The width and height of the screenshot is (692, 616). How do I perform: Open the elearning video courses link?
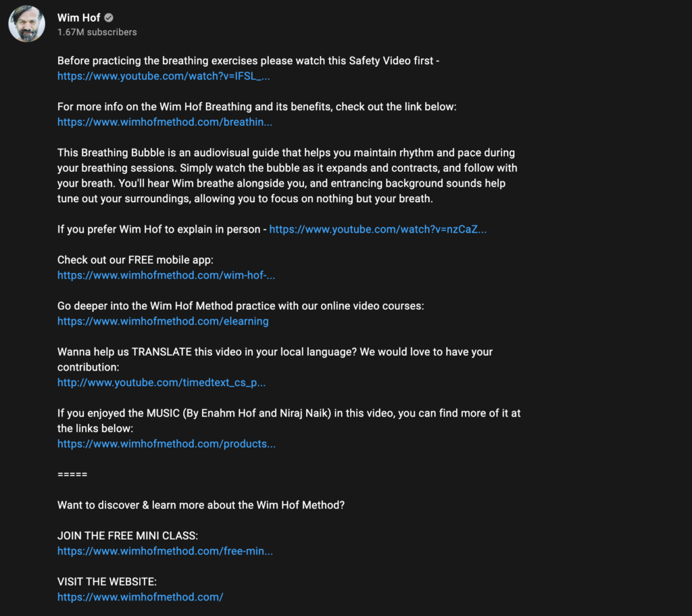pyautogui.click(x=162, y=321)
